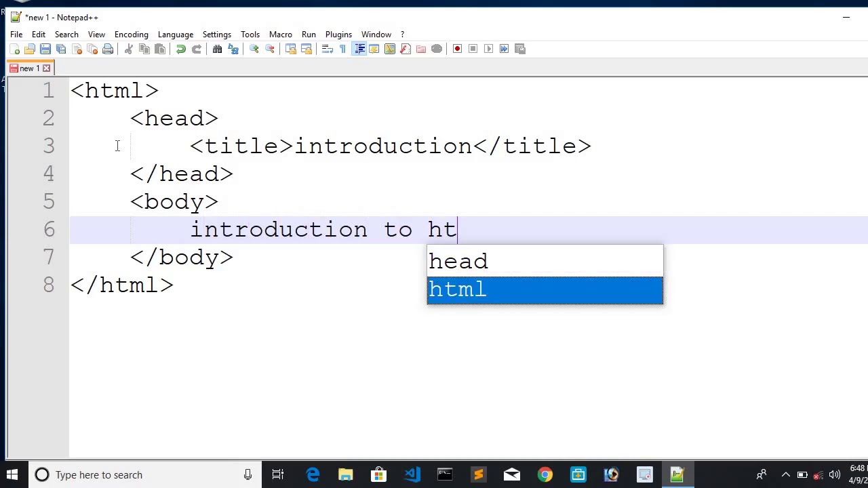The height and width of the screenshot is (488, 868).
Task: Open the Tools menu
Action: click(x=250, y=35)
